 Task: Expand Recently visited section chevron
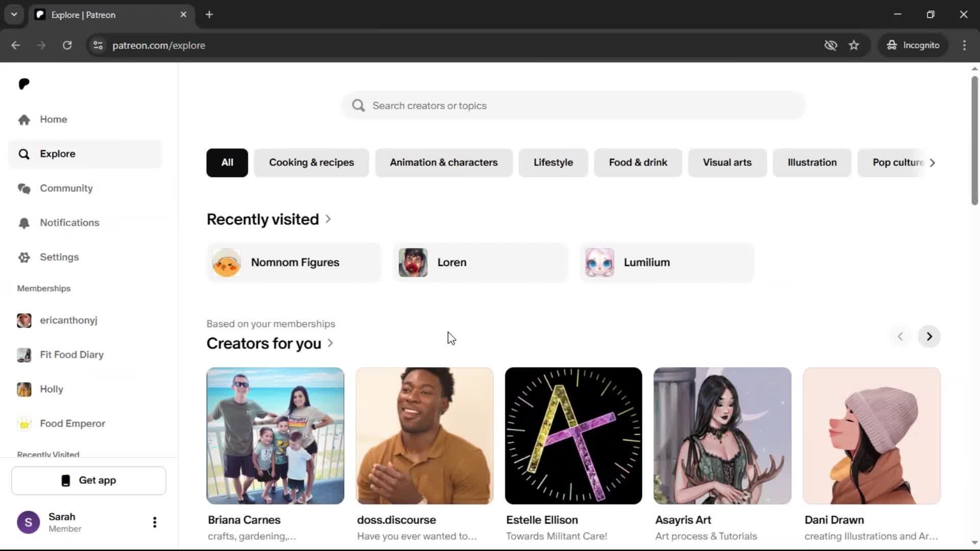[328, 219]
